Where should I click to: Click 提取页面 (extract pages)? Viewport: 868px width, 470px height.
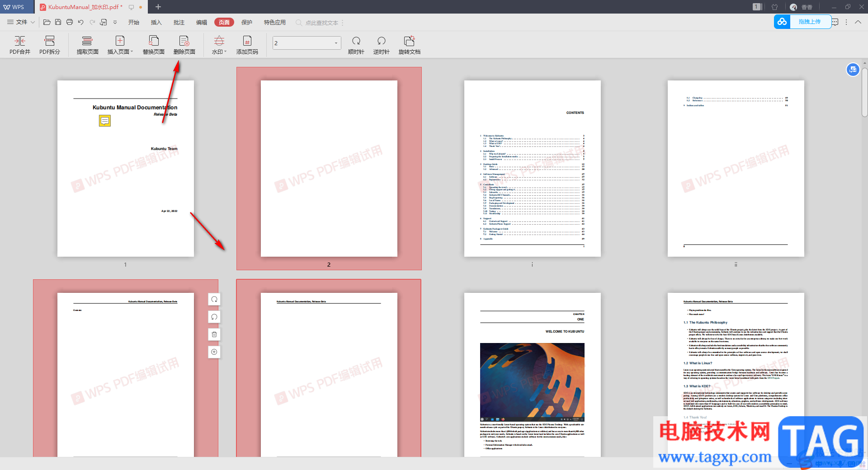pos(87,45)
